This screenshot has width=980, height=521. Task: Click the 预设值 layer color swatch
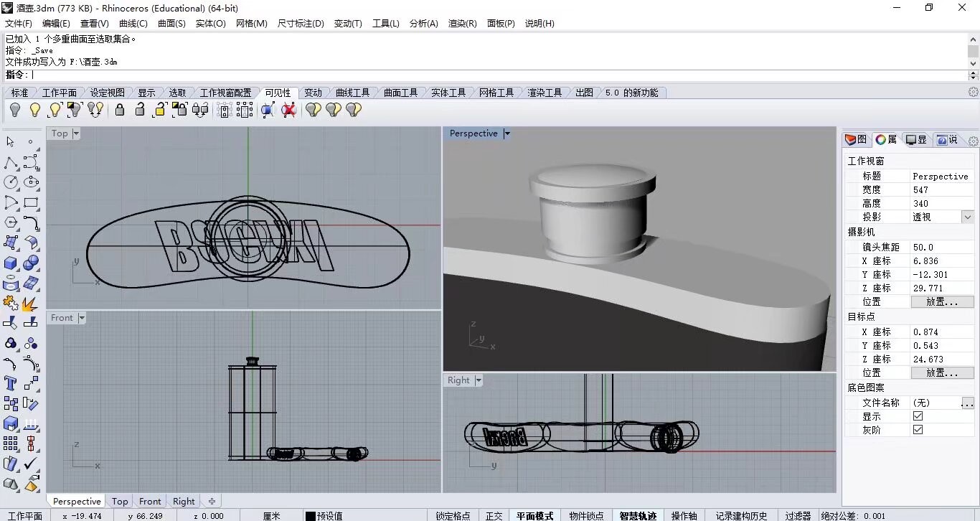pos(311,516)
